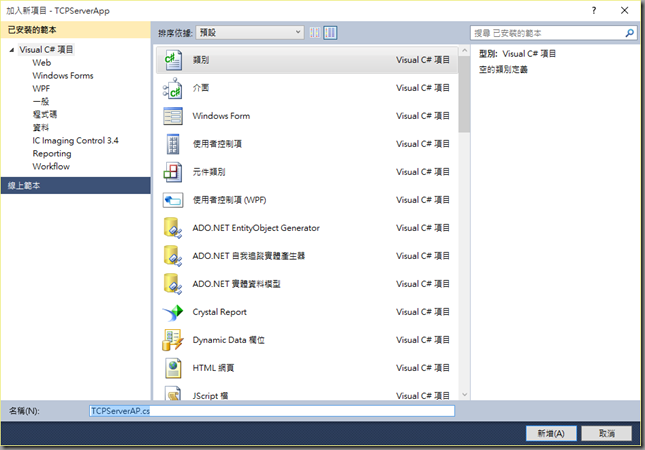The image size is (645, 450).
Task: Select the Web category
Action: (x=42, y=63)
